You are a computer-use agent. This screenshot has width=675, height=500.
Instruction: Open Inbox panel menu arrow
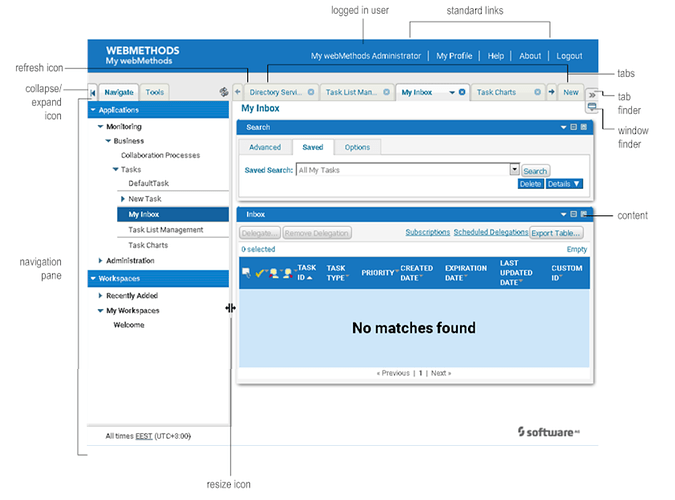pos(564,214)
